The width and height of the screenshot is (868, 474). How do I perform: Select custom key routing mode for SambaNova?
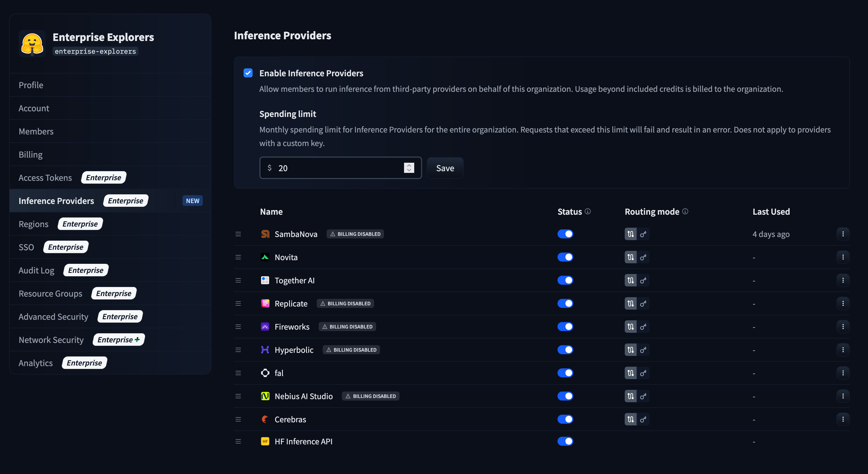[x=643, y=234]
